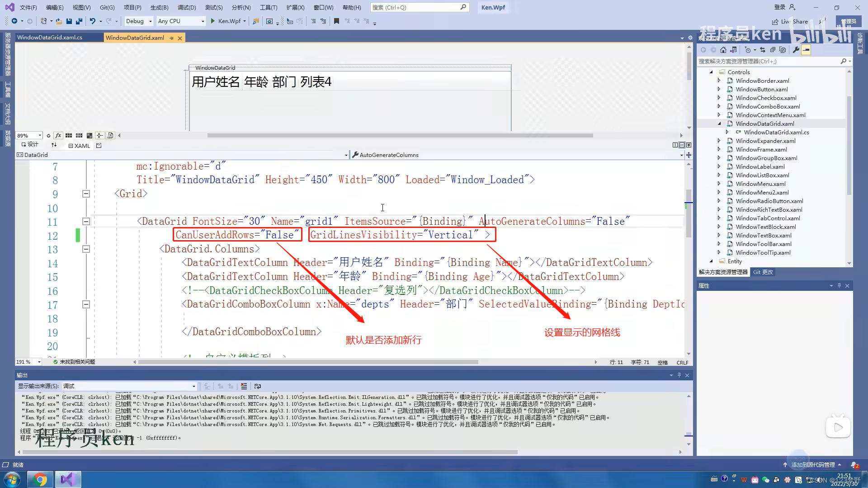Screen dimensions: 868x488
Task: Open Properties wrench icon in Solution Explorer
Action: pos(796,50)
